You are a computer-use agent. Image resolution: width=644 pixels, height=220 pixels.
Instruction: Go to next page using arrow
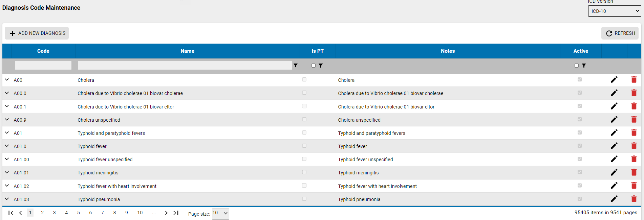pyautogui.click(x=166, y=213)
